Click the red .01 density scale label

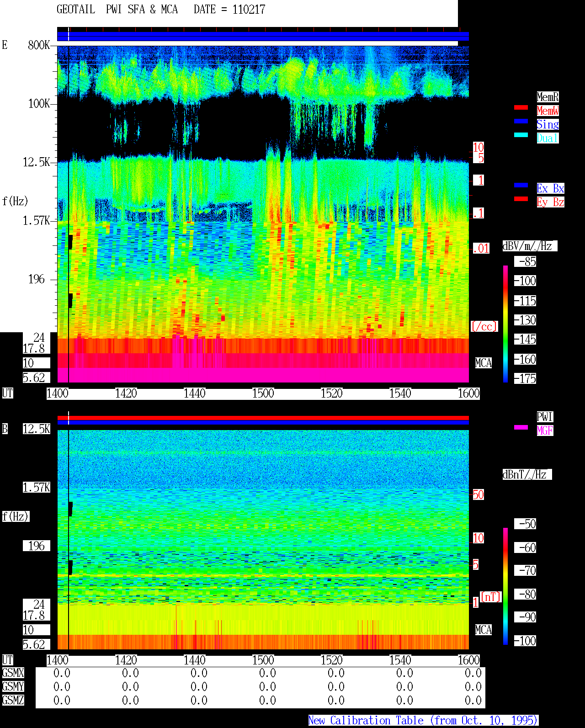tap(481, 249)
